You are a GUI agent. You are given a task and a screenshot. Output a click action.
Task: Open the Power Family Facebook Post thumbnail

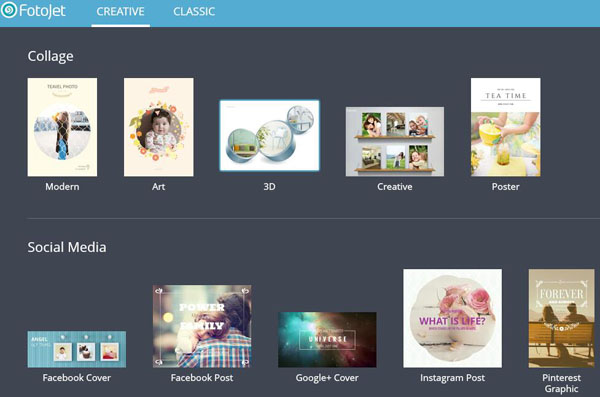point(202,326)
